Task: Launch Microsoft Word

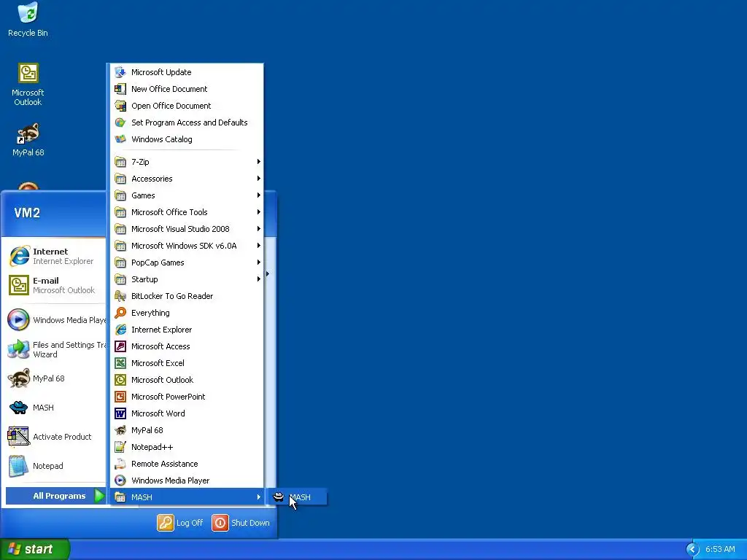Action: tap(187, 413)
